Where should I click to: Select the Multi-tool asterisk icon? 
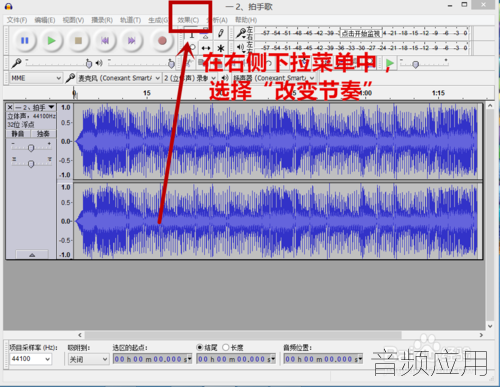(x=220, y=48)
